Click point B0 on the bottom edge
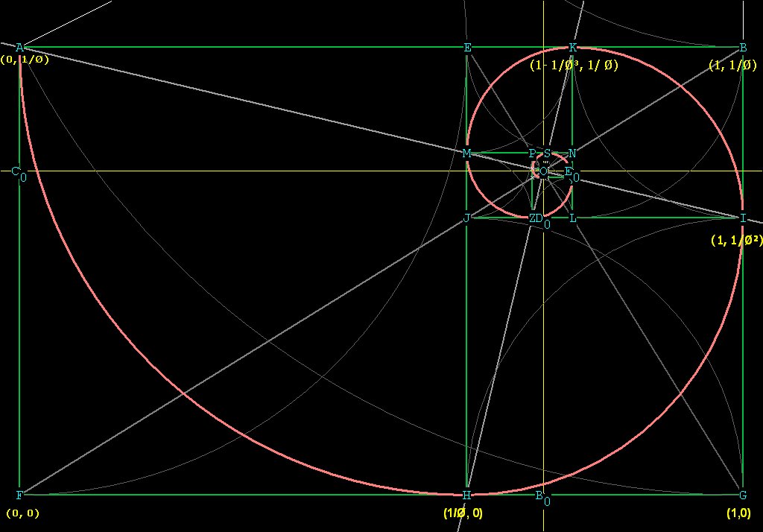This screenshot has height=532, width=763. coord(543,494)
